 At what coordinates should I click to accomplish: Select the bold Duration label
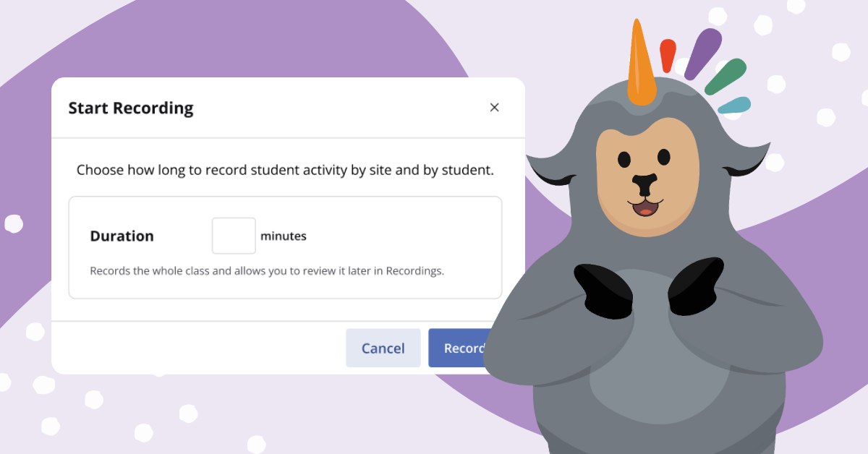coord(122,236)
